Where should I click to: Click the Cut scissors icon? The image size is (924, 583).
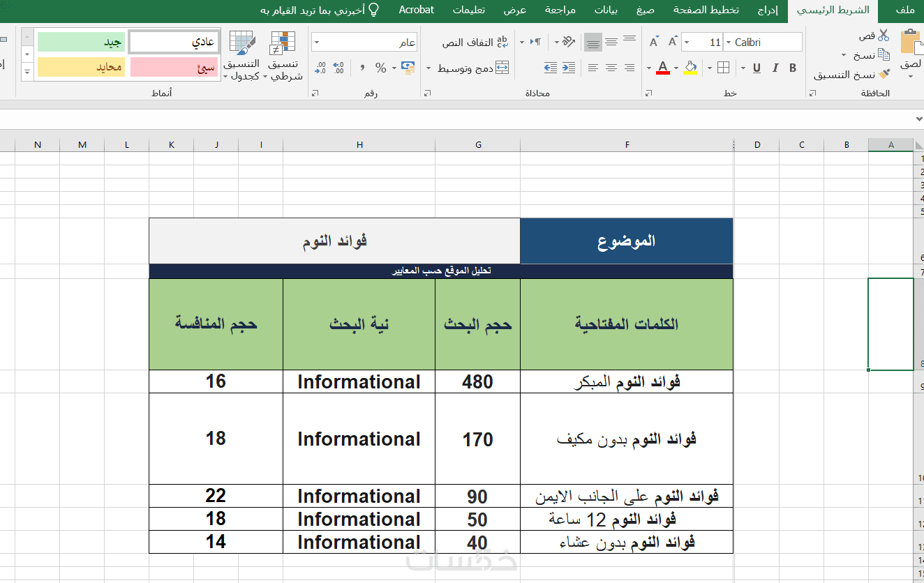[884, 36]
